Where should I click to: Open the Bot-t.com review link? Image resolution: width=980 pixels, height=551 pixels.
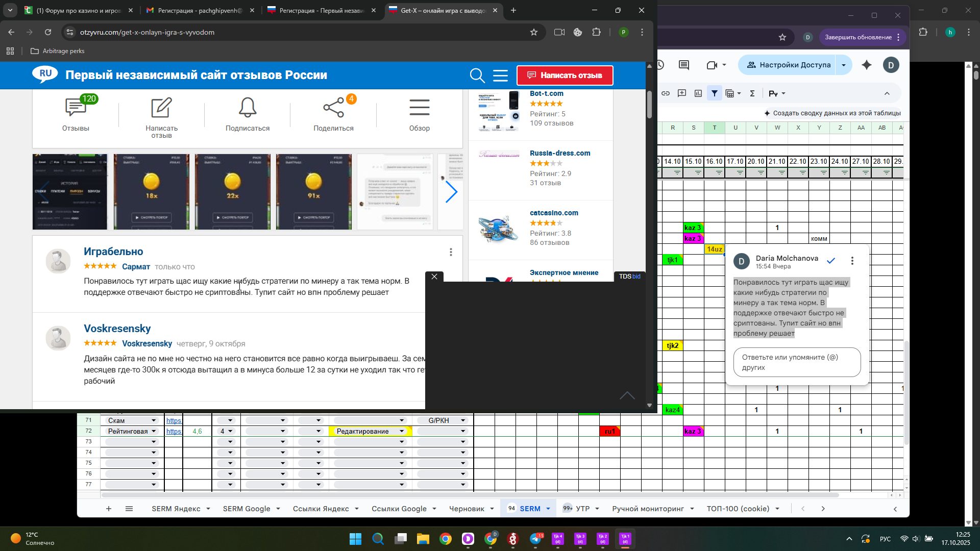pos(546,93)
